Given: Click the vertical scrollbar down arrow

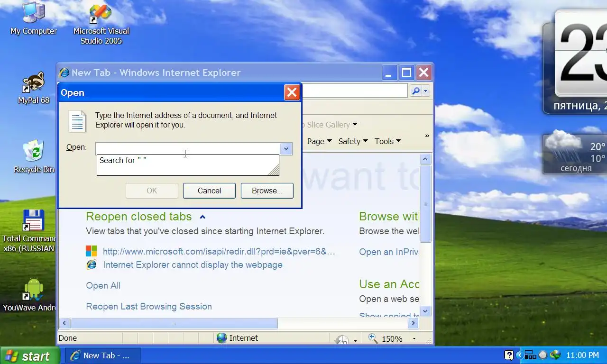Looking at the screenshot, I should tap(425, 311).
